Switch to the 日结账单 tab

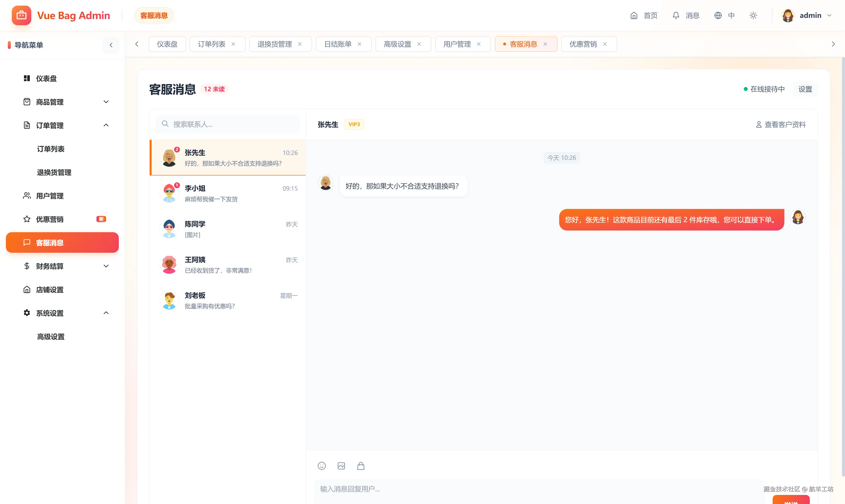pos(338,44)
